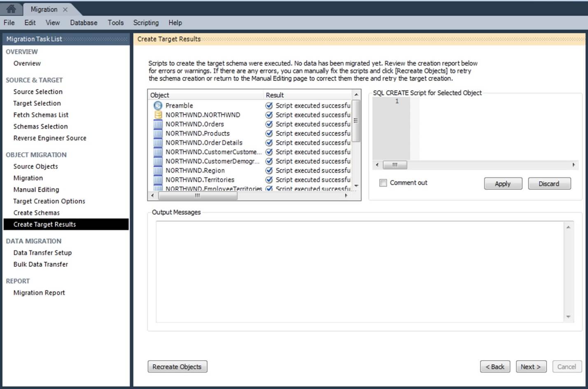Select Source Objects step
This screenshot has width=588, height=389.
pos(35,166)
